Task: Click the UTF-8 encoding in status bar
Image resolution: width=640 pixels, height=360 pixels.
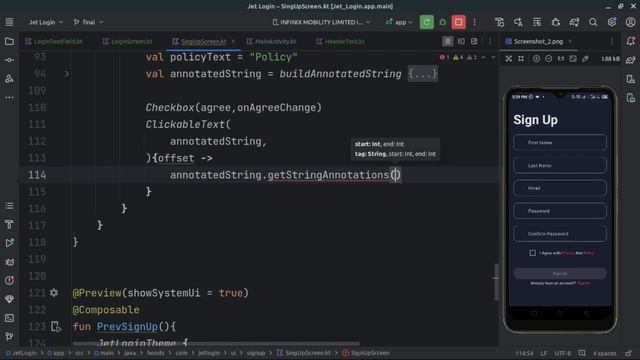Action: point(562,353)
